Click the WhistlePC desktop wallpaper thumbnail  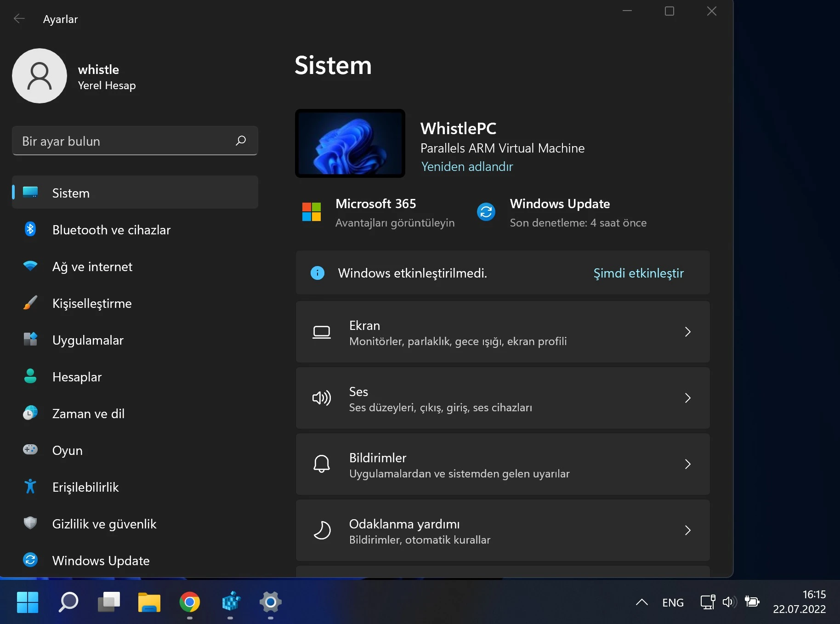click(x=350, y=143)
